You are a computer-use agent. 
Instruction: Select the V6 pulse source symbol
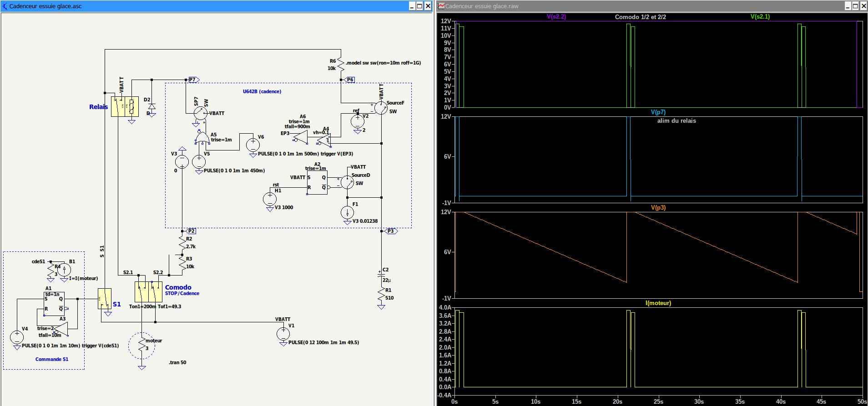tap(253, 145)
